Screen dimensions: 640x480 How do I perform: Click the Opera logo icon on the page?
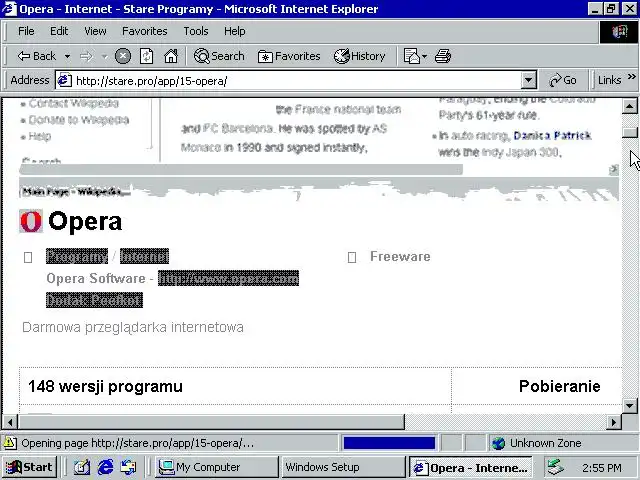click(31, 221)
